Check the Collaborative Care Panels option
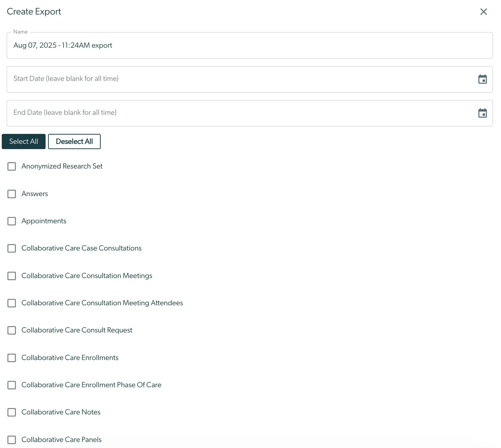The width and height of the screenshot is (501, 448). (12, 440)
